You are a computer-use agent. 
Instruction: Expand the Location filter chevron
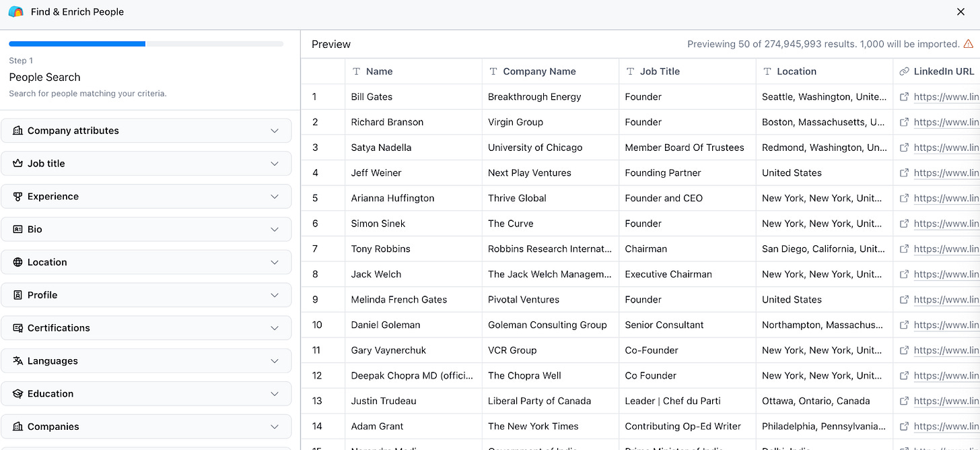[x=275, y=262]
